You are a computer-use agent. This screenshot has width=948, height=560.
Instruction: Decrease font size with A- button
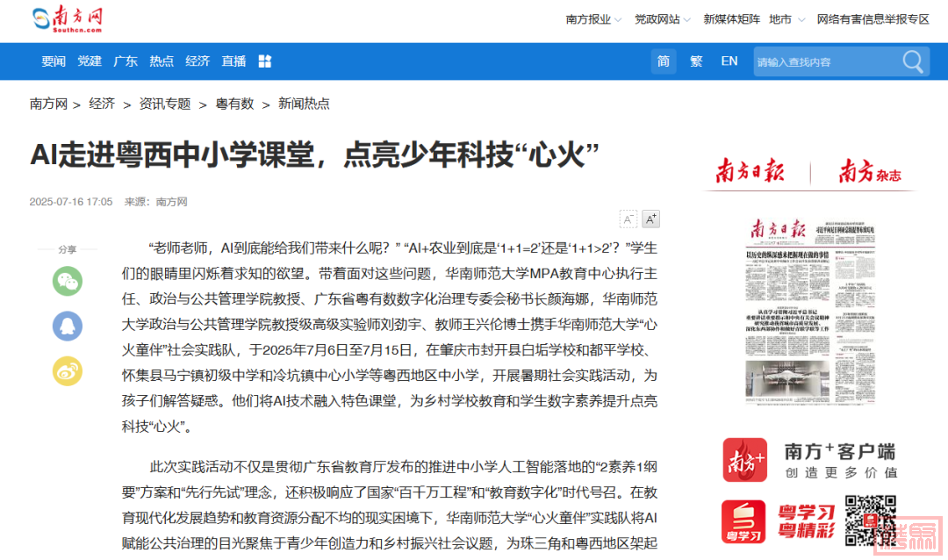pos(628,219)
